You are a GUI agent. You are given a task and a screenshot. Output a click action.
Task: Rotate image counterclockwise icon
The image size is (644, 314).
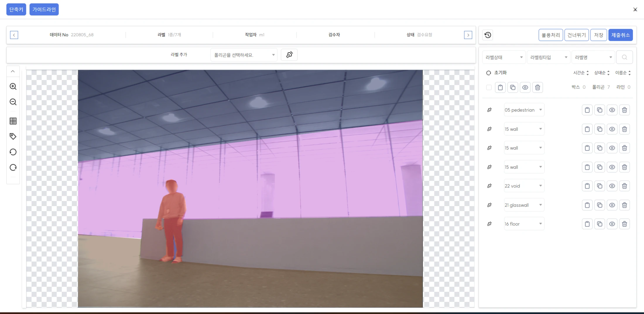tap(13, 152)
